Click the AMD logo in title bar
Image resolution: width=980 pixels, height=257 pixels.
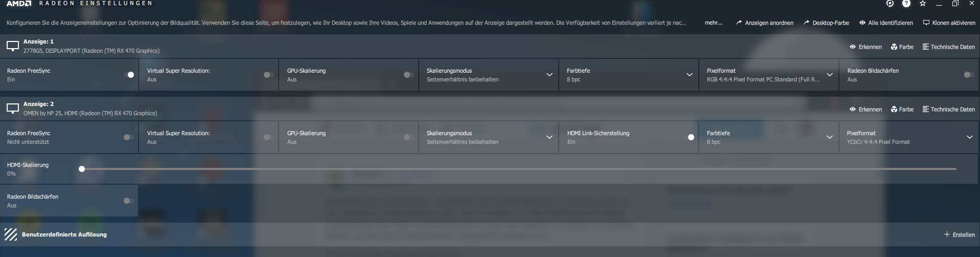click(19, 3)
